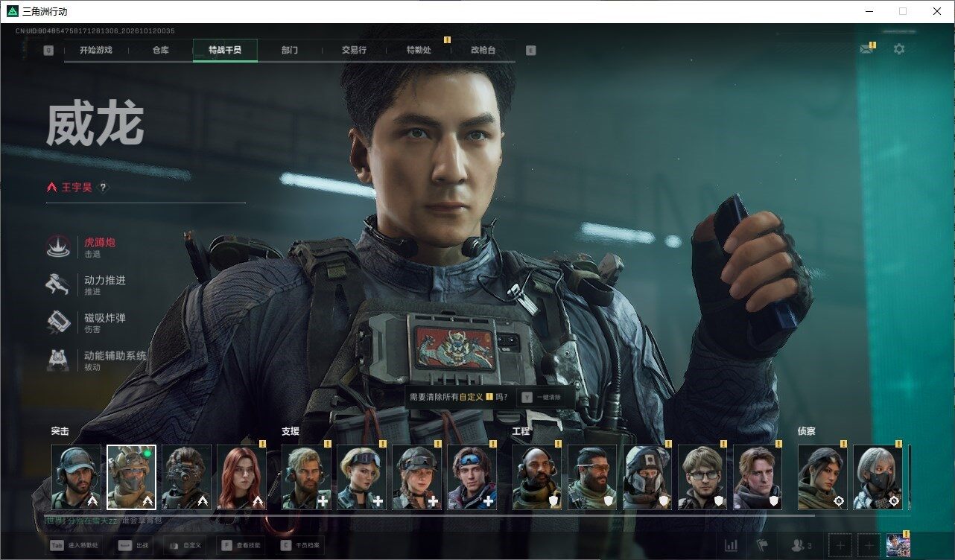Click the flag icon in bottom bar
The height and width of the screenshot is (560, 955).
761,546
